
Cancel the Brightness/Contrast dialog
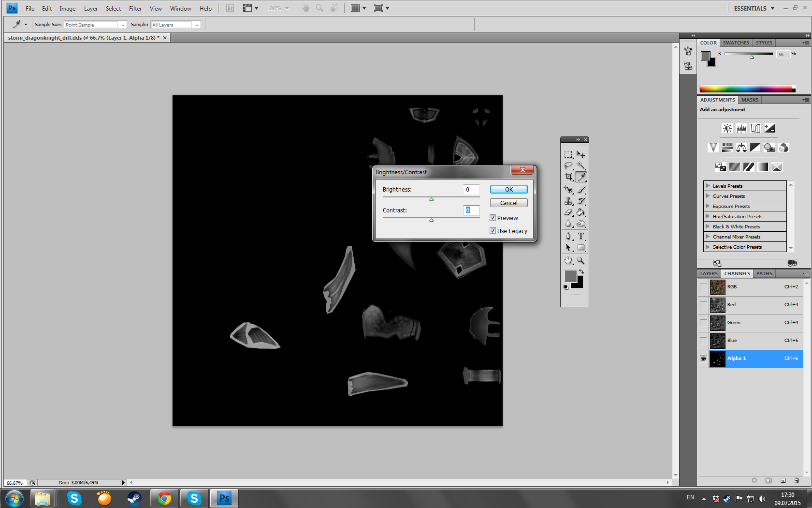coord(508,203)
